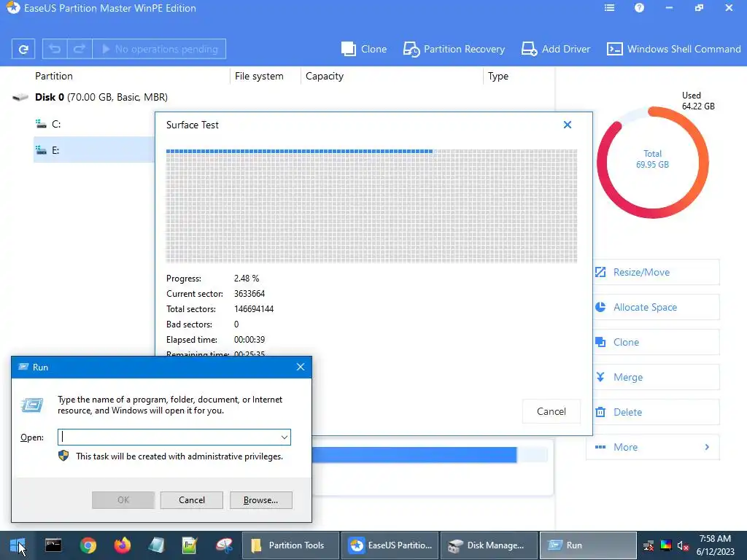Switch to EaseUS Partition taskbar window

click(x=390, y=545)
